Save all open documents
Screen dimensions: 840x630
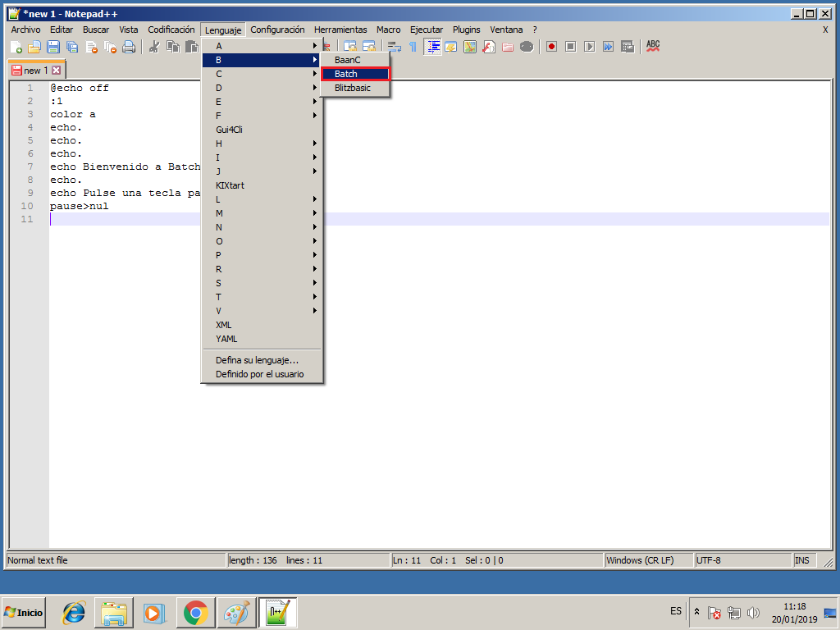pyautogui.click(x=72, y=47)
